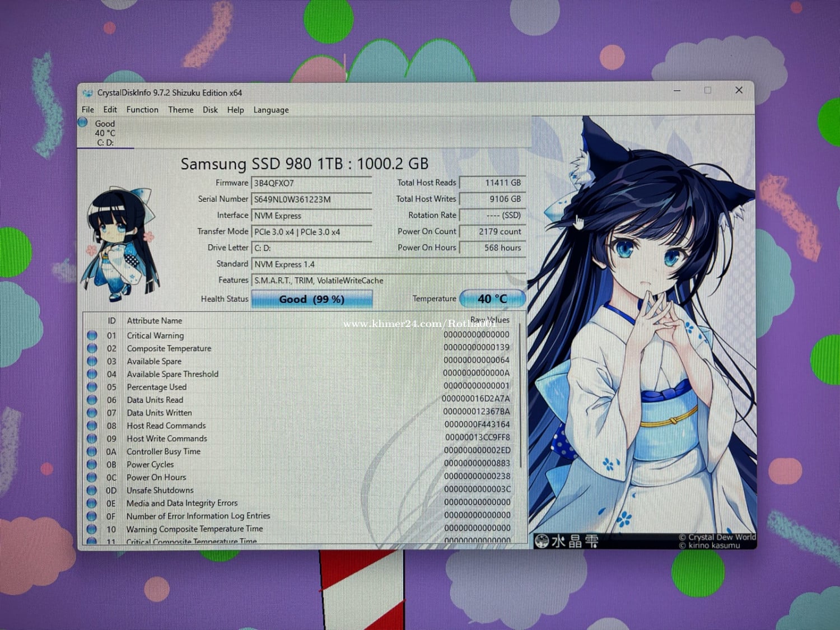This screenshot has height=630, width=840.
Task: Click the Firmware value field
Action: pyautogui.click(x=311, y=183)
